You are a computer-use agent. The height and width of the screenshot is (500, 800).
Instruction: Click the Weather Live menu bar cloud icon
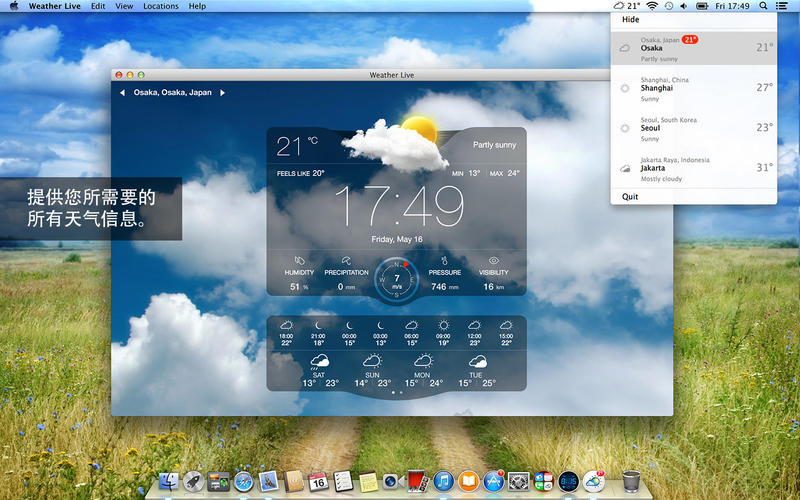(619, 6)
